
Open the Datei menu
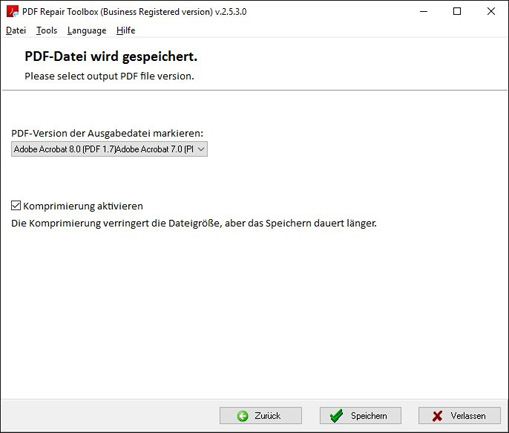[16, 31]
